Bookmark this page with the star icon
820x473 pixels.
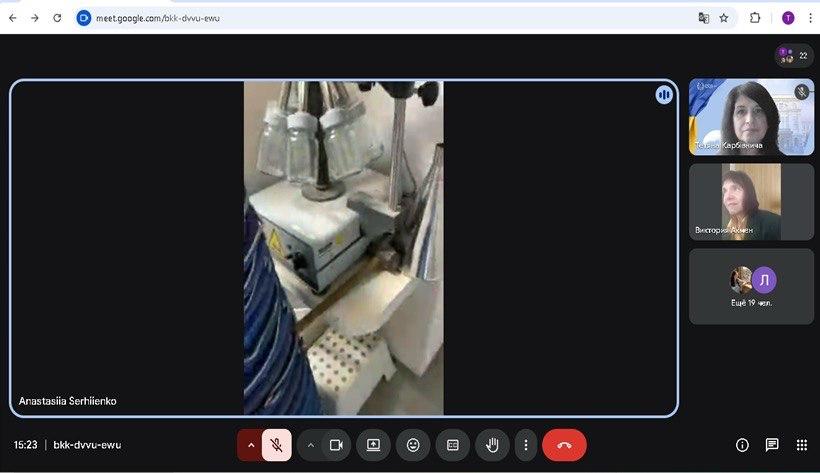(724, 18)
